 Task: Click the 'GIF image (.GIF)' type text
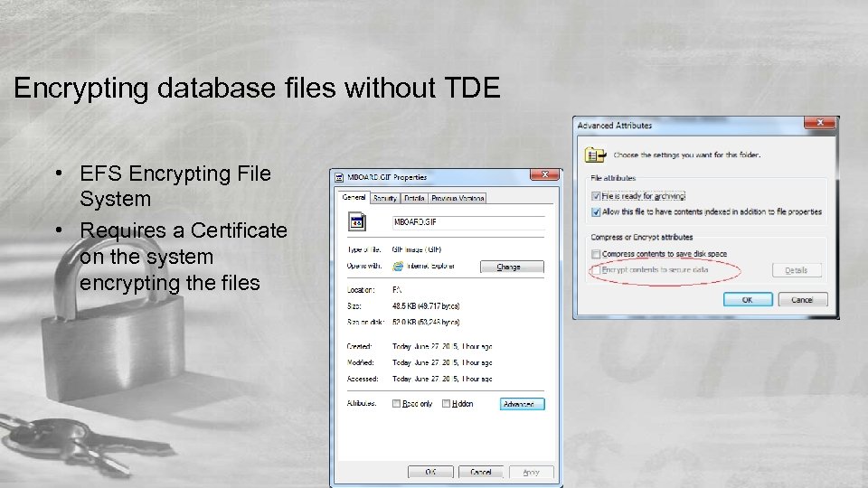tap(416, 249)
